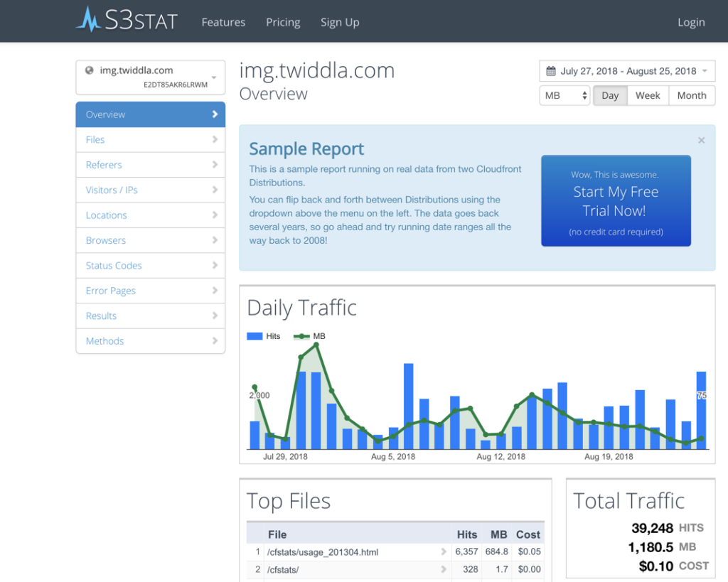The image size is (728, 582).
Task: Open /cfstats/usage_201304.html file row
Action: tap(395, 552)
